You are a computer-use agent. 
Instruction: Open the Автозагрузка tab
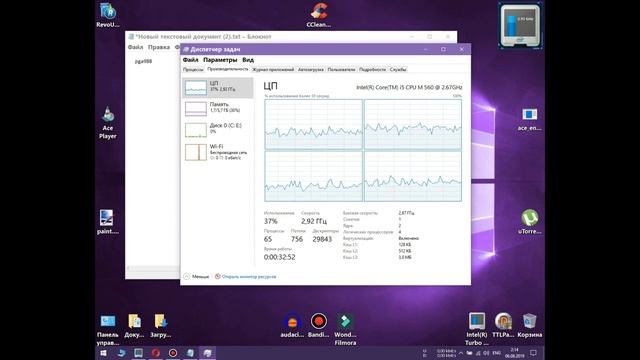point(311,70)
